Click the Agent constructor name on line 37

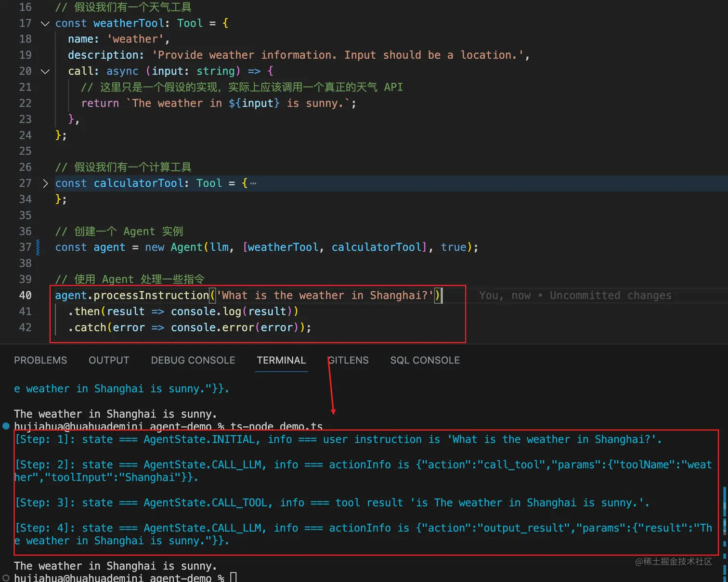[187, 247]
